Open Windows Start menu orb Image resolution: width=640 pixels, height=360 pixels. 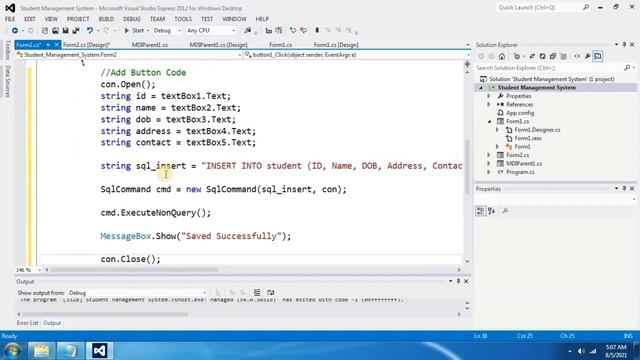click(12, 351)
